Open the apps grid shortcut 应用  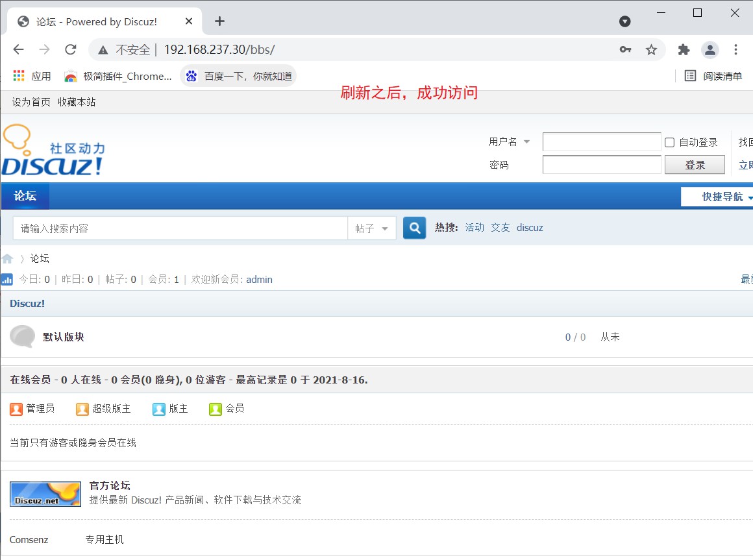(32, 76)
